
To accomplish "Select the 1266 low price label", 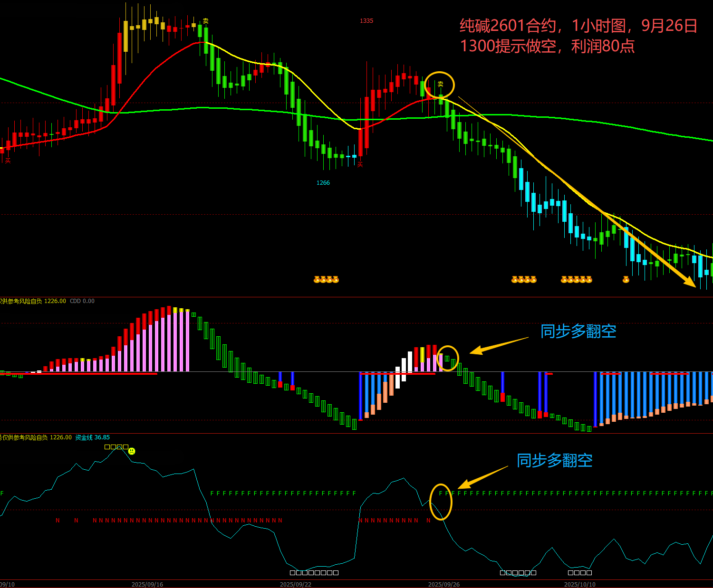I will (323, 183).
